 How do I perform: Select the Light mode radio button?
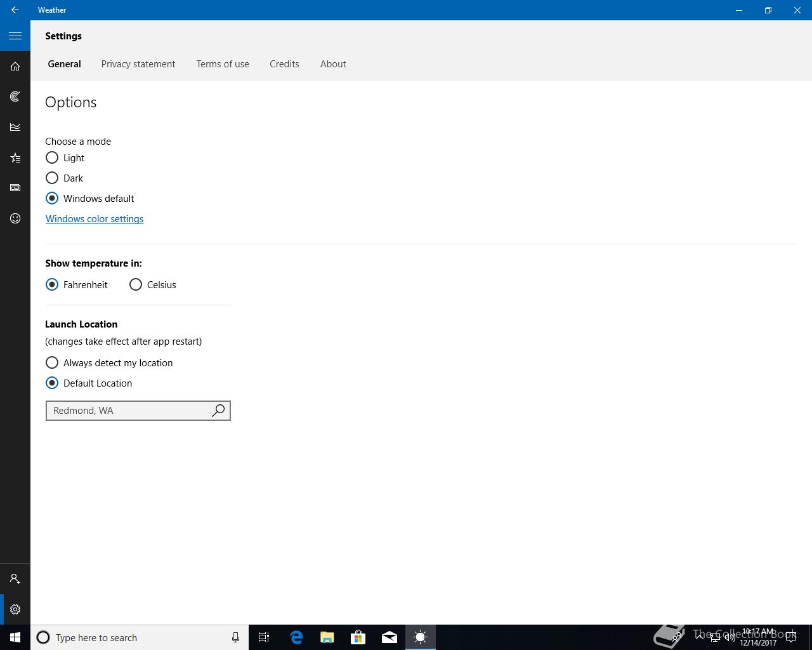pyautogui.click(x=52, y=158)
